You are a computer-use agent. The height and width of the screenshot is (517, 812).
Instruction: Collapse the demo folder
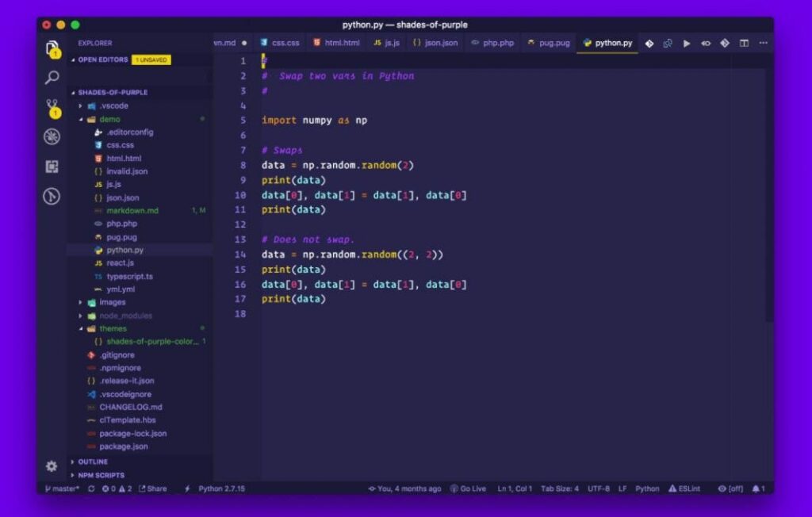coord(109,119)
